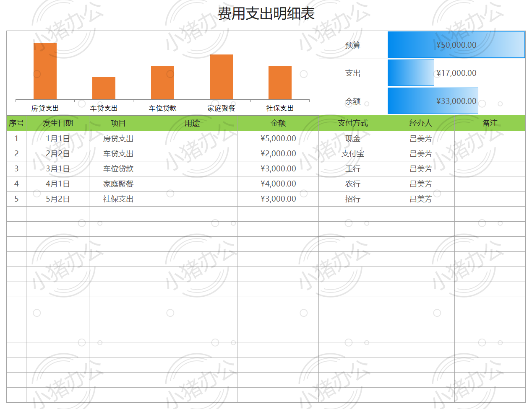Viewport: 532px width, 409px height.
Task: Click 车位贷款 in the 项目 column
Action: pyautogui.click(x=118, y=169)
